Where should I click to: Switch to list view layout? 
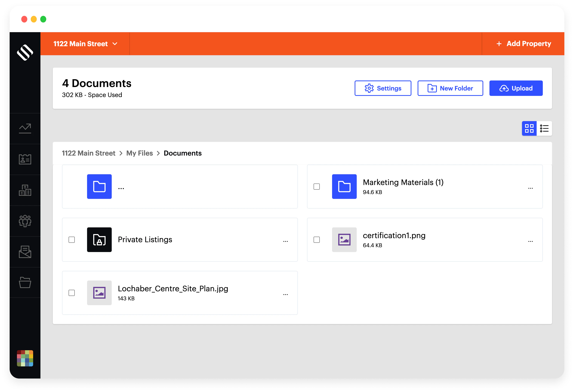tap(544, 128)
